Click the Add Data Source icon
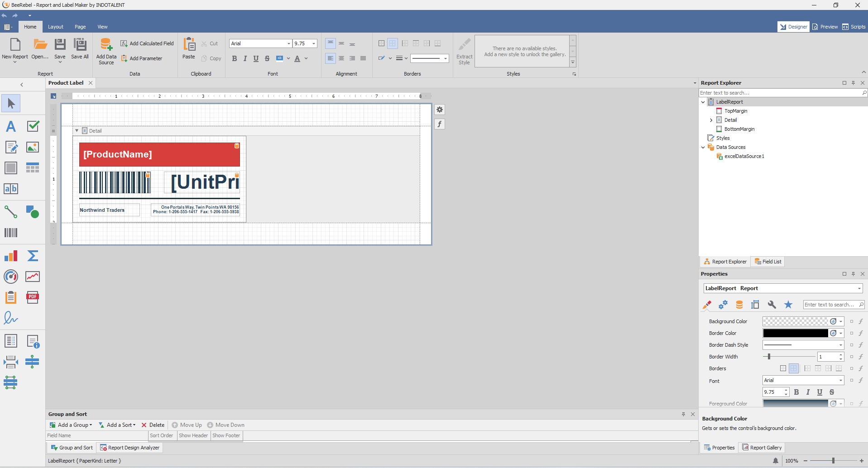This screenshot has height=468, width=868. pyautogui.click(x=106, y=44)
